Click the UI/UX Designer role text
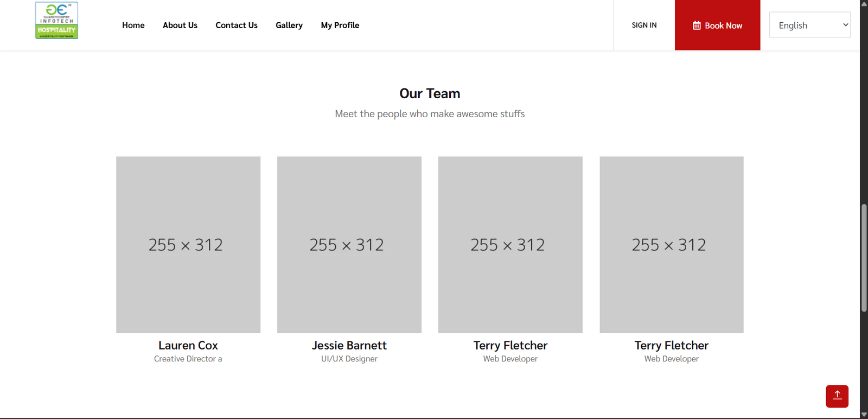 pos(349,359)
